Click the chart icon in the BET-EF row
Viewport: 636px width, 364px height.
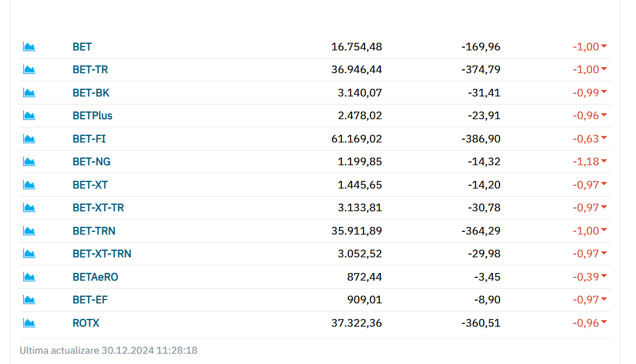pyautogui.click(x=29, y=300)
